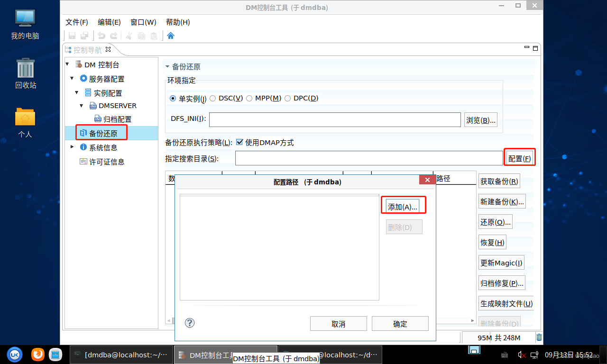Viewport: 607px width, 364px height.
Task: Run the garbage collector trash icon
Action: point(539,337)
